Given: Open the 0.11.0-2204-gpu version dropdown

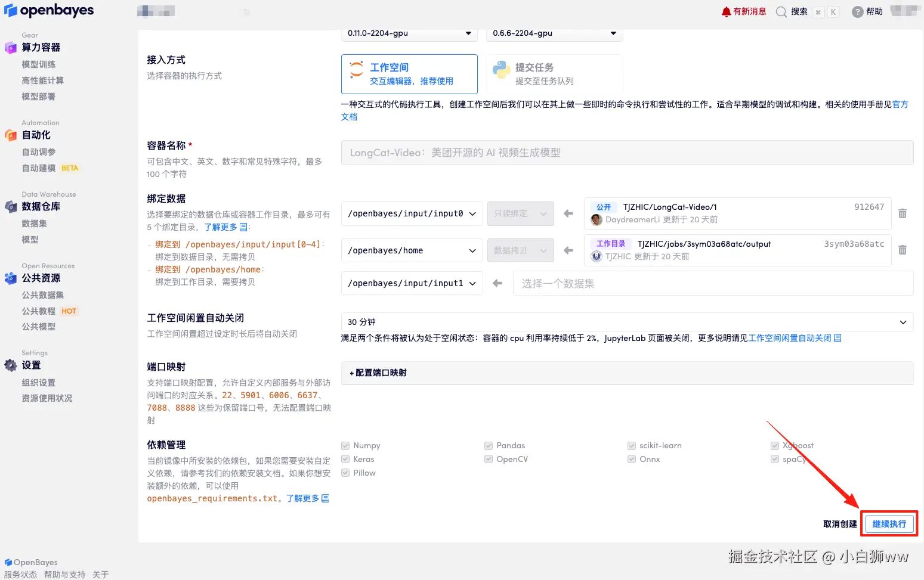Looking at the screenshot, I should click(x=410, y=33).
